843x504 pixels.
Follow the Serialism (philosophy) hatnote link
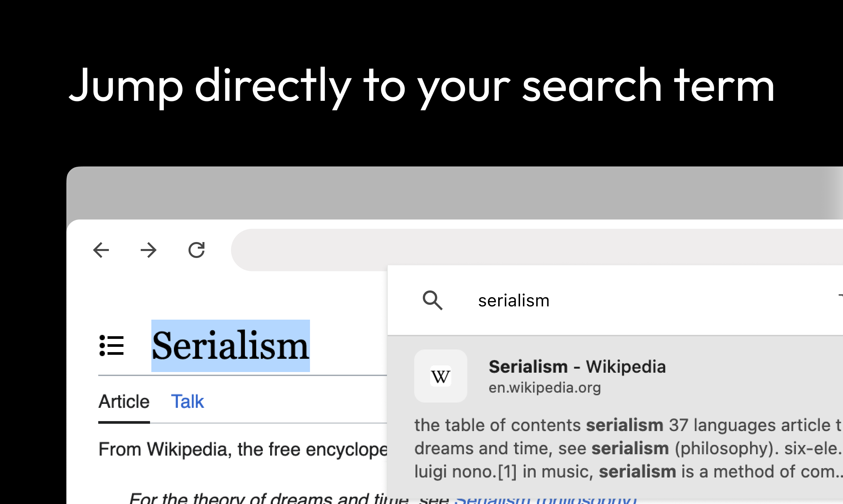[x=546, y=499]
